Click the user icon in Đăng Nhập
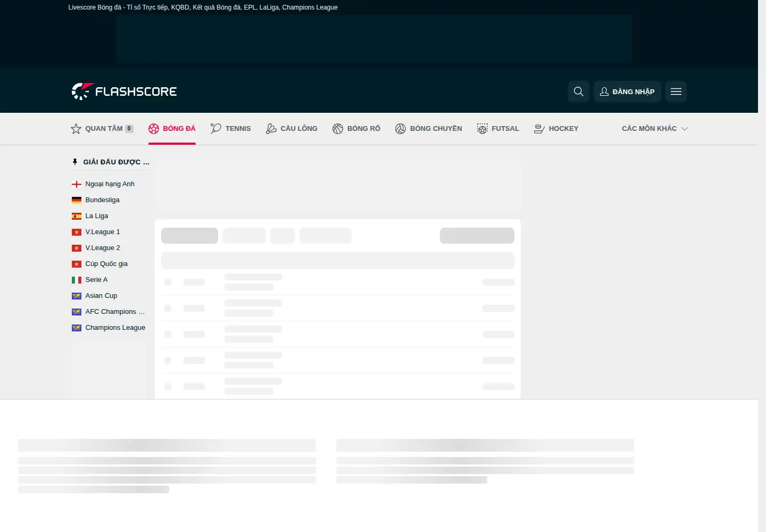 click(604, 92)
